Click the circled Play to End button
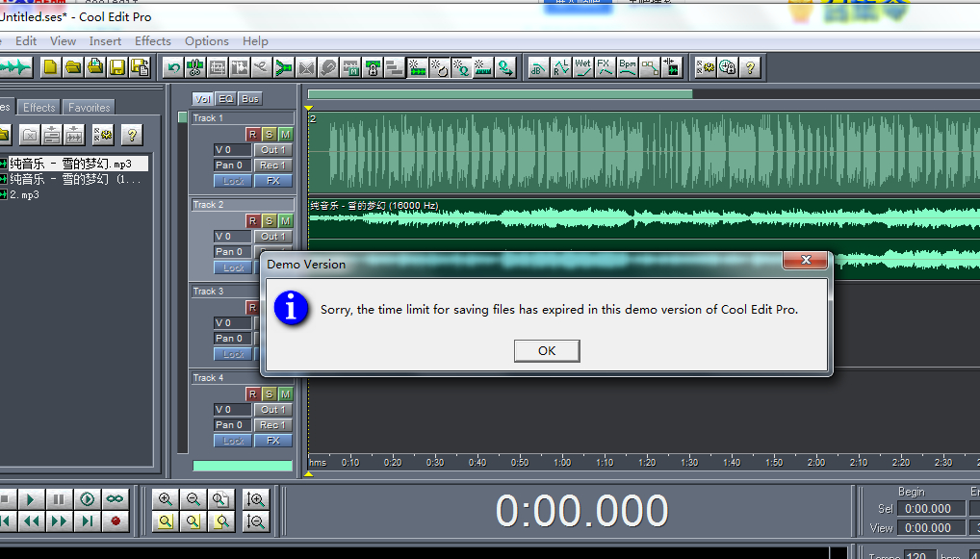Image resolution: width=980 pixels, height=559 pixels. (88, 499)
